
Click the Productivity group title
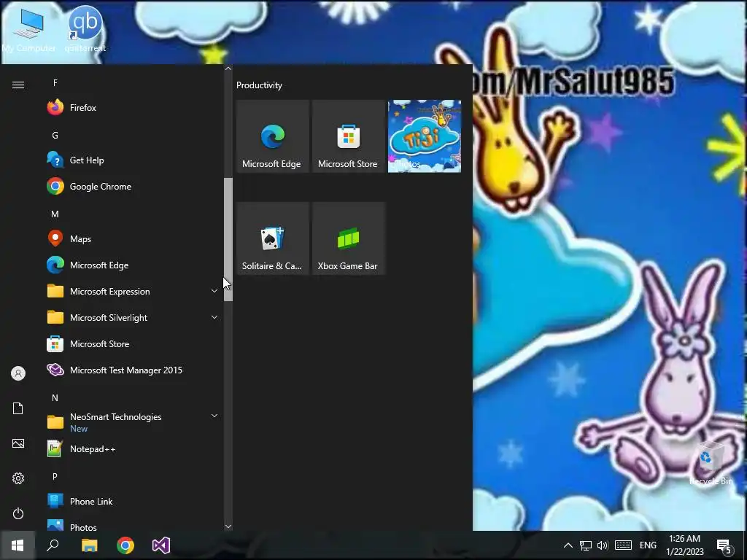pos(259,85)
